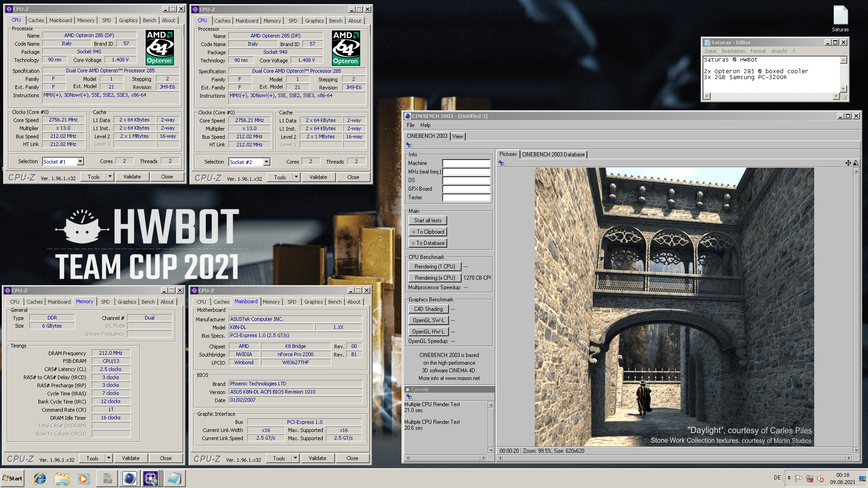
Task: Click the To Clipboard button
Action: [428, 232]
